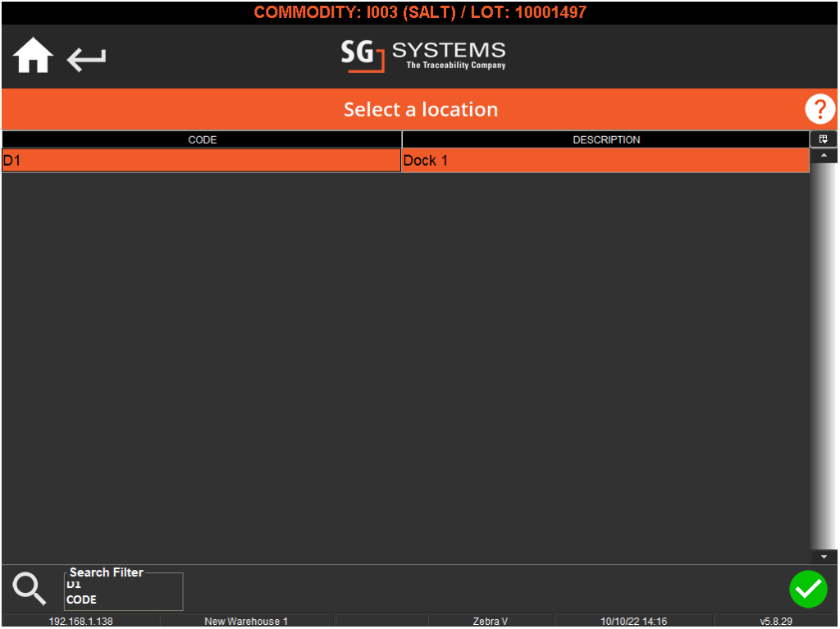Click New Warehouse 1 in the status bar
Viewport: 840px width, 629px height.
click(246, 621)
